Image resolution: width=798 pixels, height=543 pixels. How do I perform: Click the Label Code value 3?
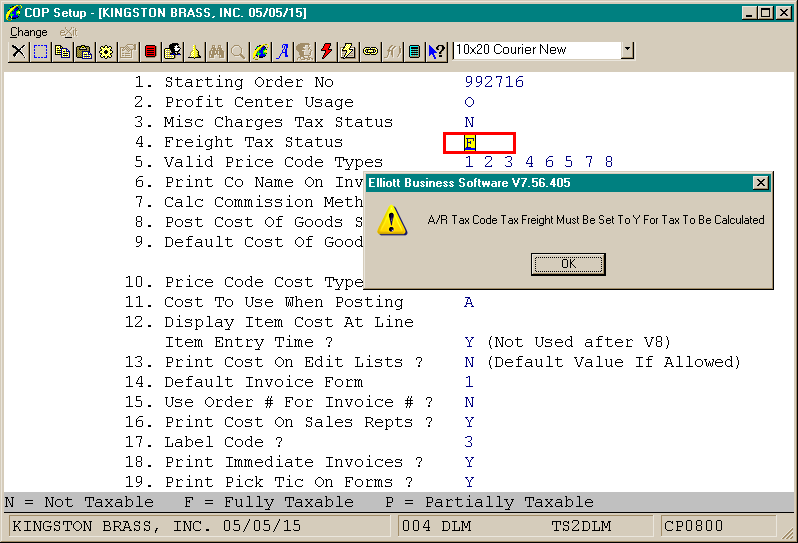469,442
